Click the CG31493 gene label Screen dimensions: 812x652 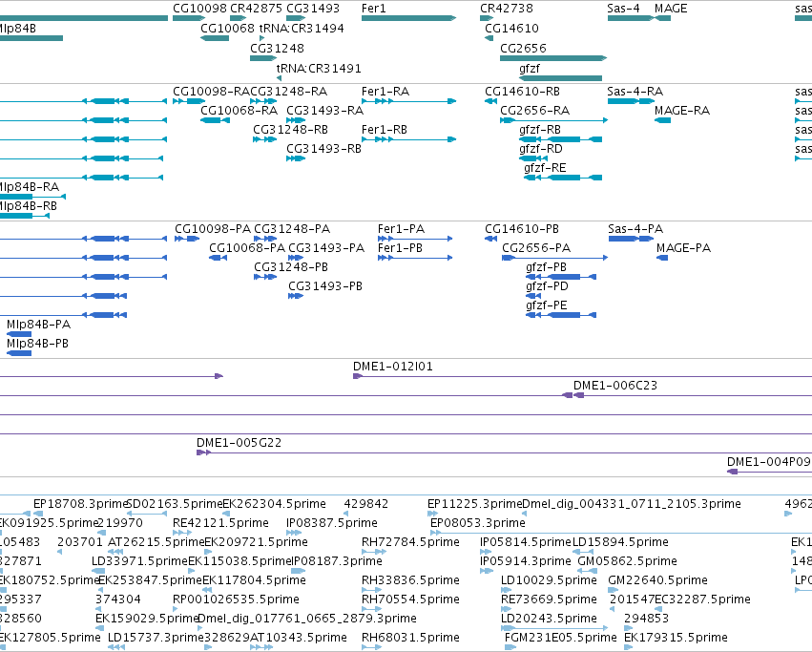(x=313, y=9)
